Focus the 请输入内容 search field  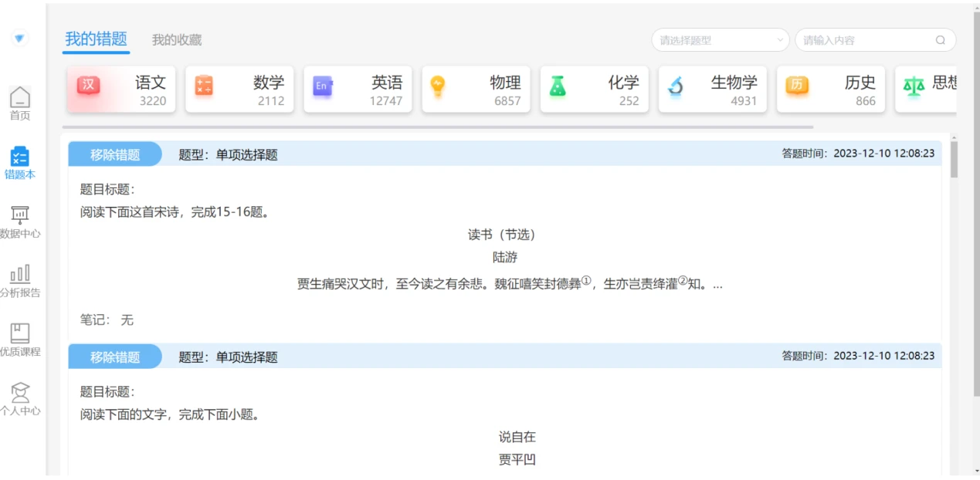(x=876, y=40)
